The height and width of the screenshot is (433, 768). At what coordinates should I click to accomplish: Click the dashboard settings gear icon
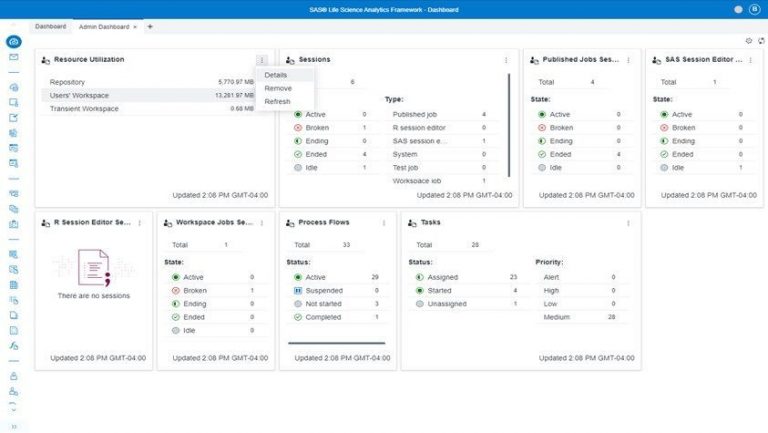coord(749,41)
